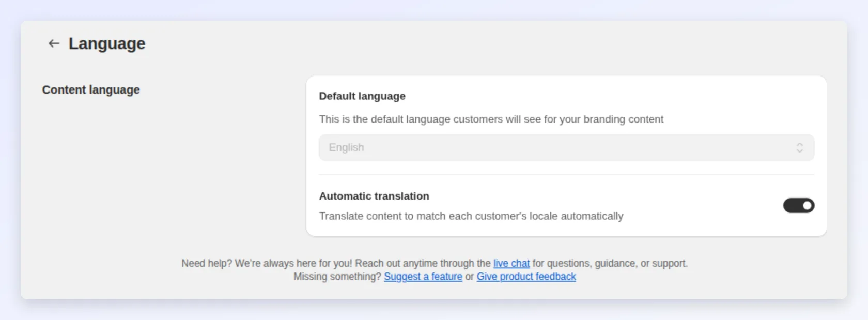Open the English default language dropdown
Image resolution: width=868 pixels, height=320 pixels.
click(566, 148)
